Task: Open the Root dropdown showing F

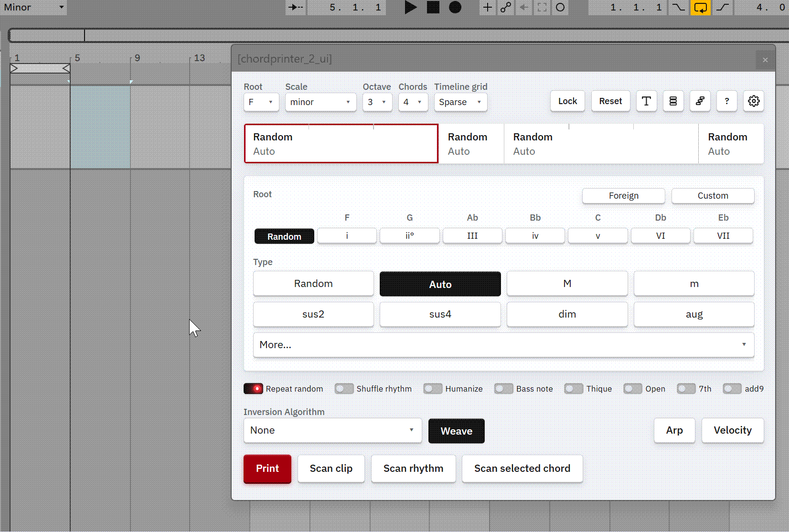Action: coord(261,102)
